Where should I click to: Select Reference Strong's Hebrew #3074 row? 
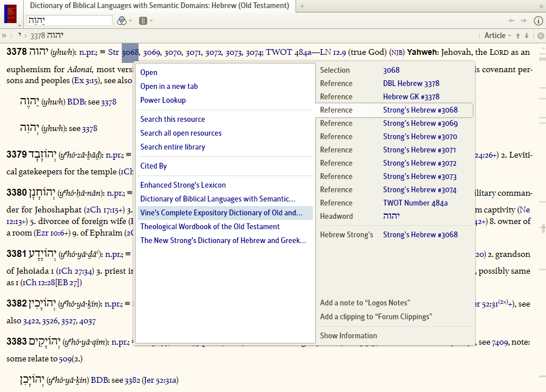(394, 189)
